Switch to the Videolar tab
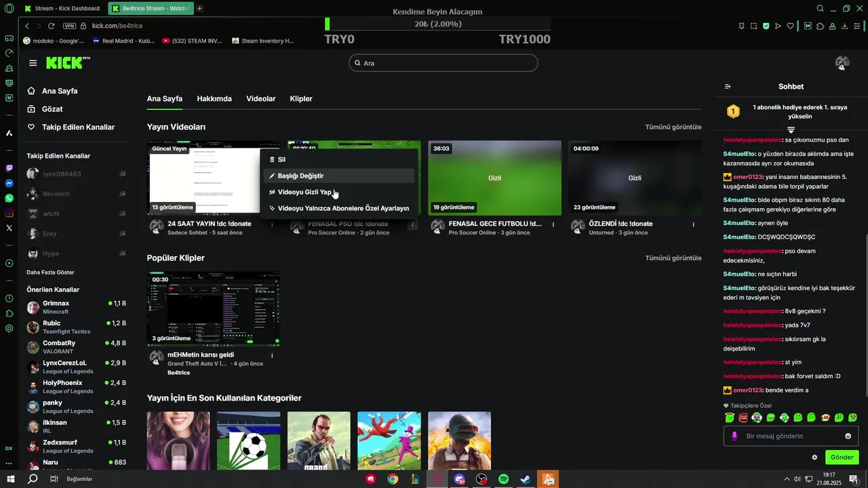 point(261,98)
